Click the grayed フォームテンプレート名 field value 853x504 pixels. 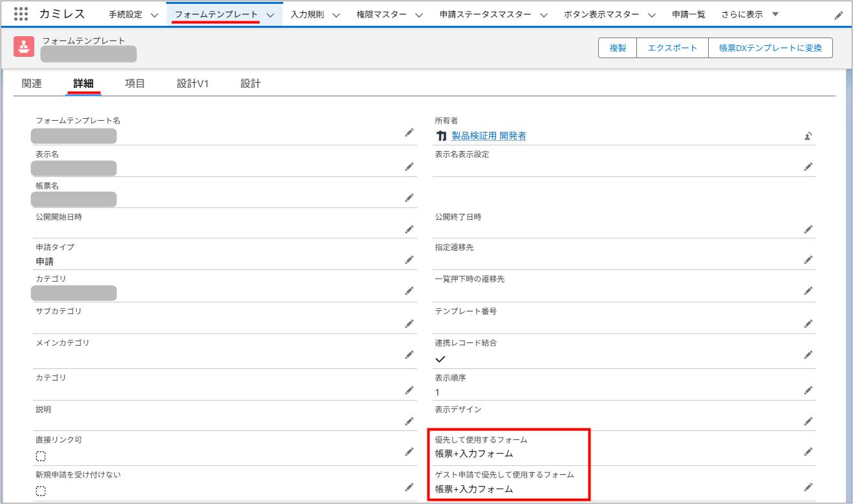[72, 136]
